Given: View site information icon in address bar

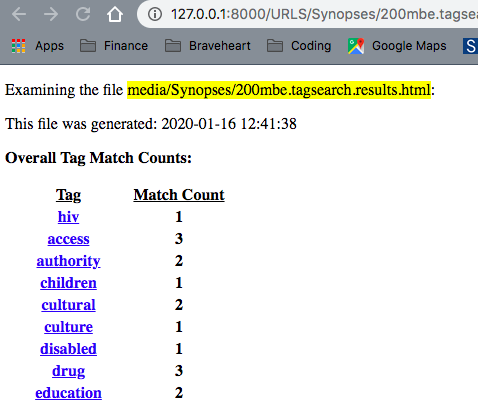Looking at the screenshot, I should coord(155,14).
